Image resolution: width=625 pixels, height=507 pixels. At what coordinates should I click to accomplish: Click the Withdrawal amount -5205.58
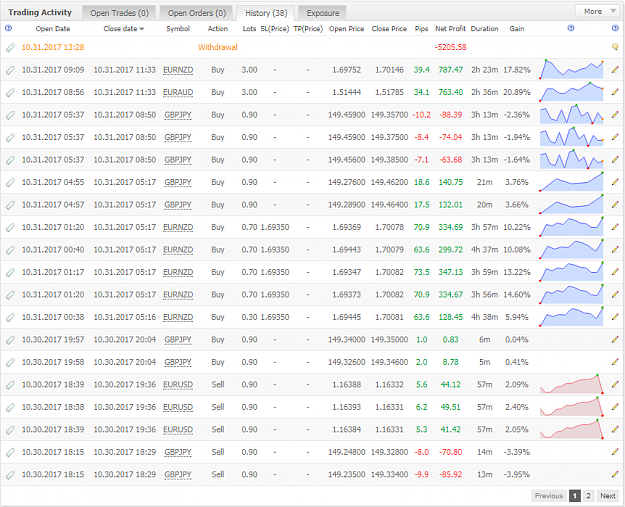click(450, 47)
